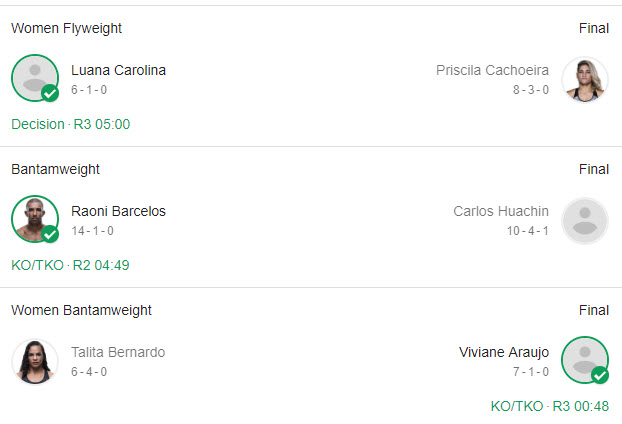
Task: Open Talita Bernardo name link
Action: [118, 352]
